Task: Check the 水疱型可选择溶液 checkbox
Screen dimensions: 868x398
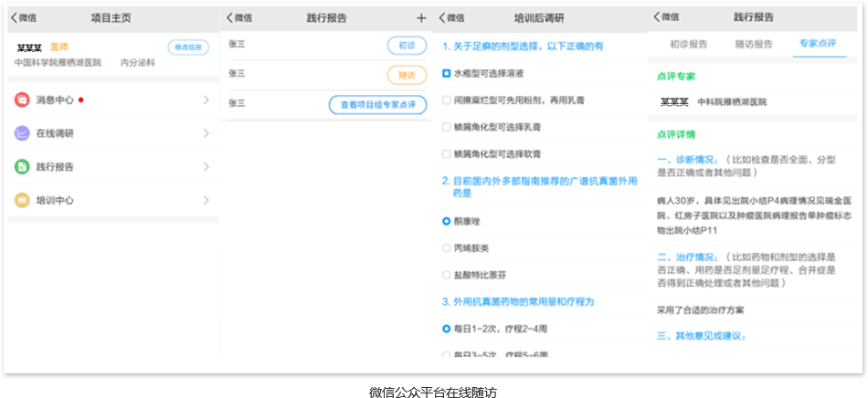Action: point(446,72)
